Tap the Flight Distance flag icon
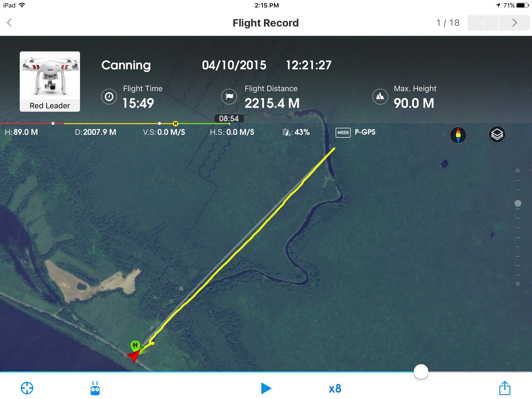 (229, 97)
